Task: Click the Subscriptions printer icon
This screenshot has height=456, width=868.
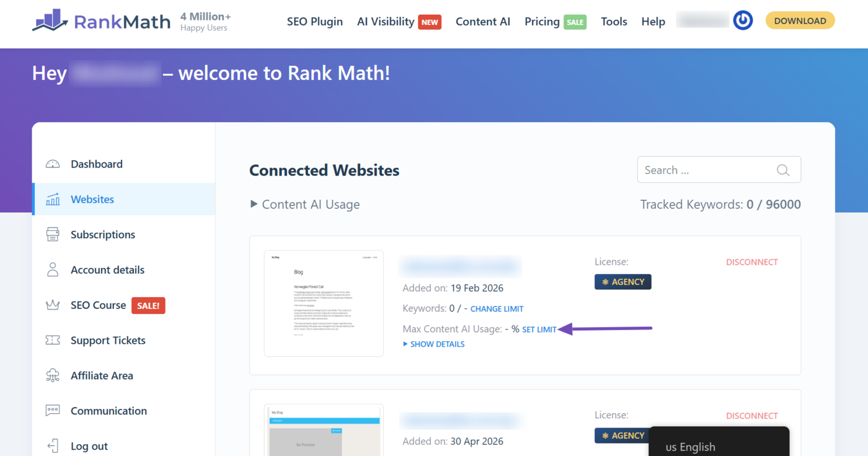Action: pos(53,235)
